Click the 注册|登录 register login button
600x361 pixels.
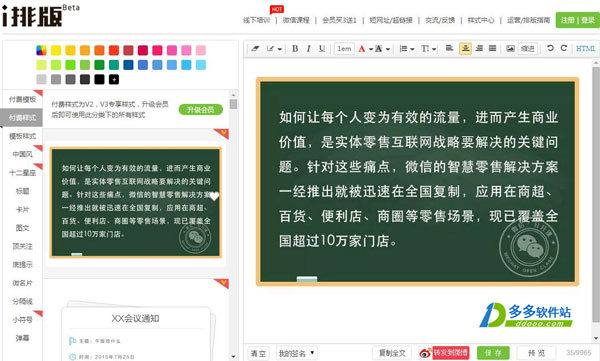(578, 20)
